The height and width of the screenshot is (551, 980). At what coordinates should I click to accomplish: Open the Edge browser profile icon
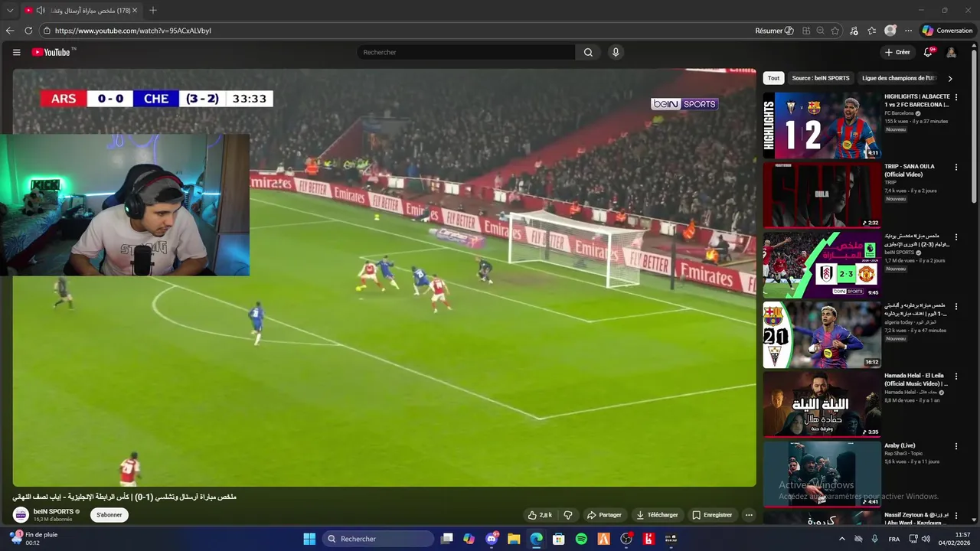890,31
